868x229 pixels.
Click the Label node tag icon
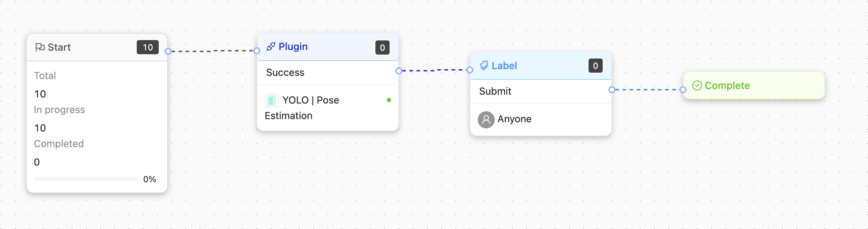(484, 66)
